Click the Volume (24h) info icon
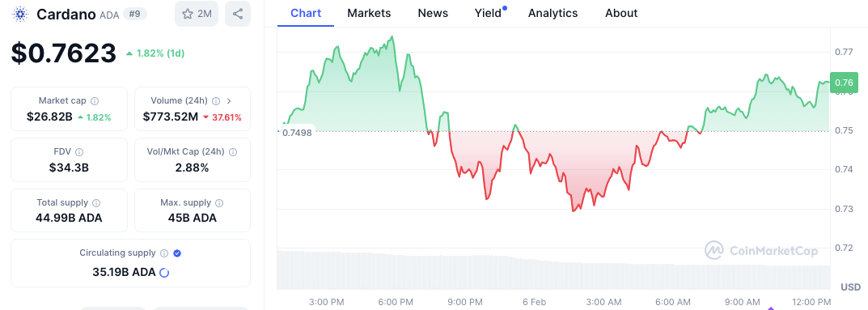 click(x=216, y=100)
